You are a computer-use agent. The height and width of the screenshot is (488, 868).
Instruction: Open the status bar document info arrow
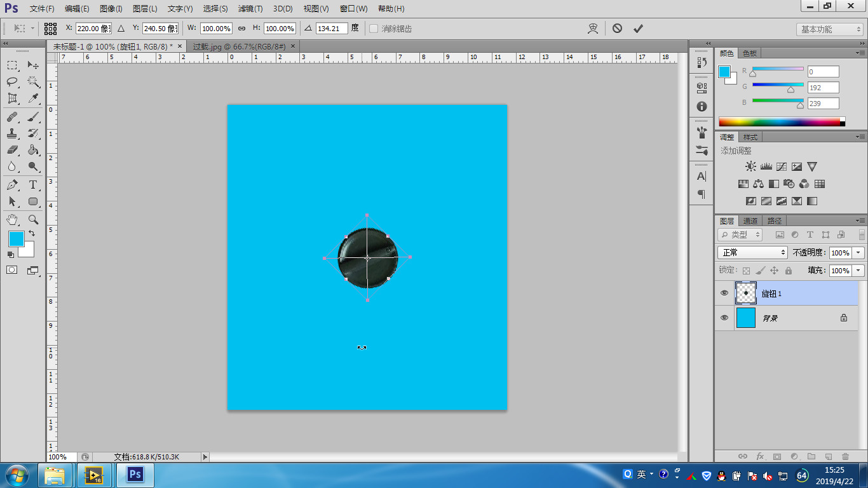(205, 457)
